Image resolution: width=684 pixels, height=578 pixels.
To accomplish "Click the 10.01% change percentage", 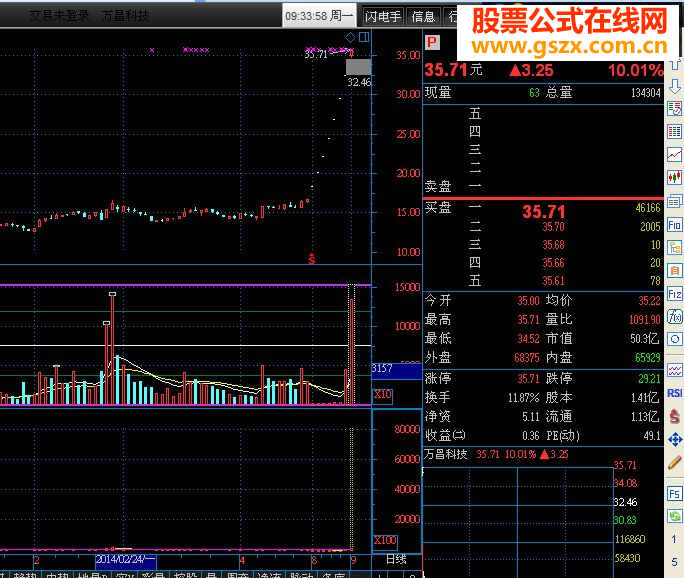I will (636, 70).
